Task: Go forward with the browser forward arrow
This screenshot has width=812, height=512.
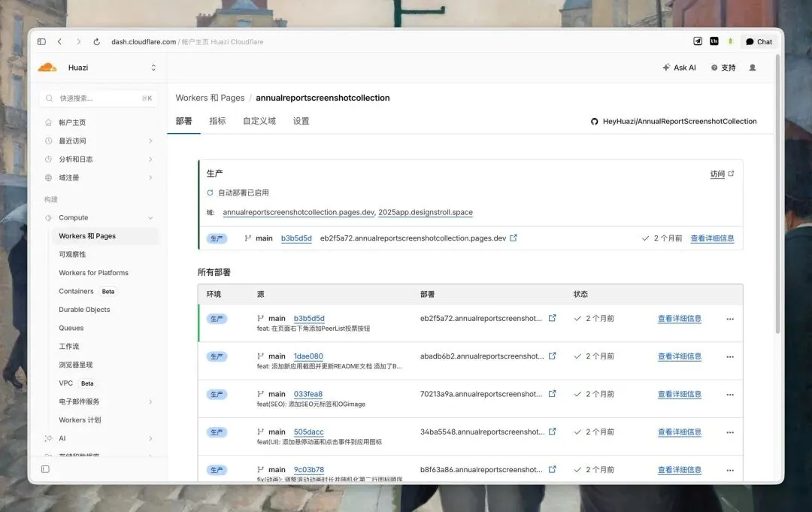Action: coord(78,41)
